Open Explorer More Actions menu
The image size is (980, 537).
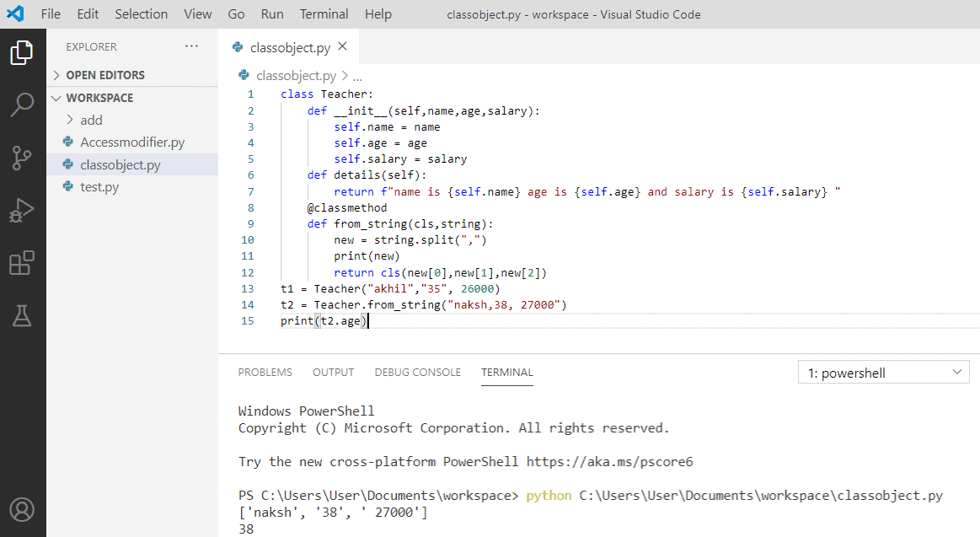pos(191,46)
